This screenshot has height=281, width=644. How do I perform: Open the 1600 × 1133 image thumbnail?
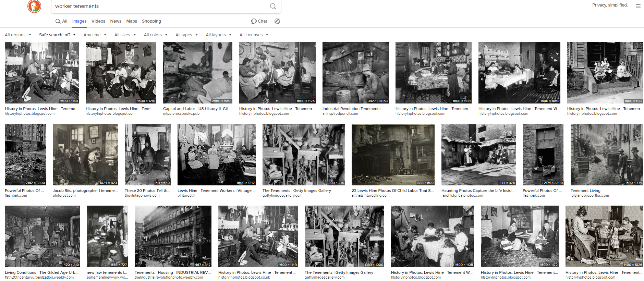(605, 73)
